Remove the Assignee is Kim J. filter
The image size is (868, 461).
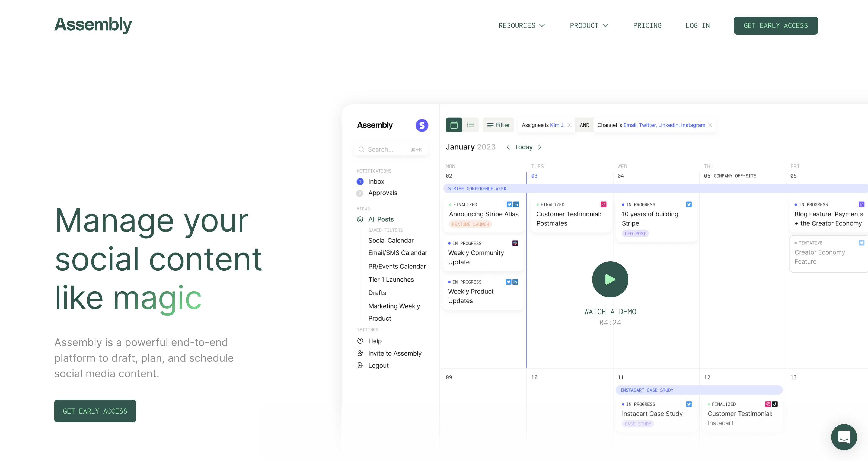tap(569, 125)
